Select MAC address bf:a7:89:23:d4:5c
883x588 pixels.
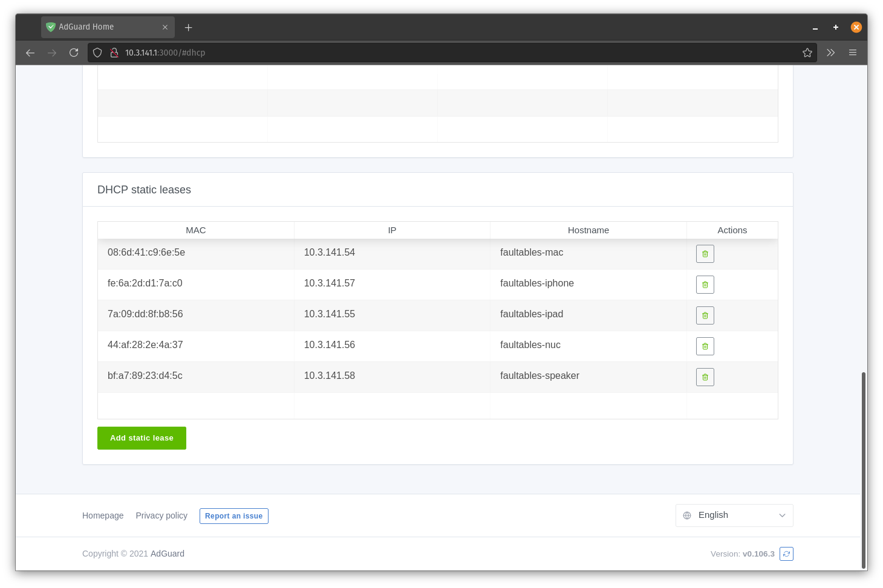[x=145, y=376]
